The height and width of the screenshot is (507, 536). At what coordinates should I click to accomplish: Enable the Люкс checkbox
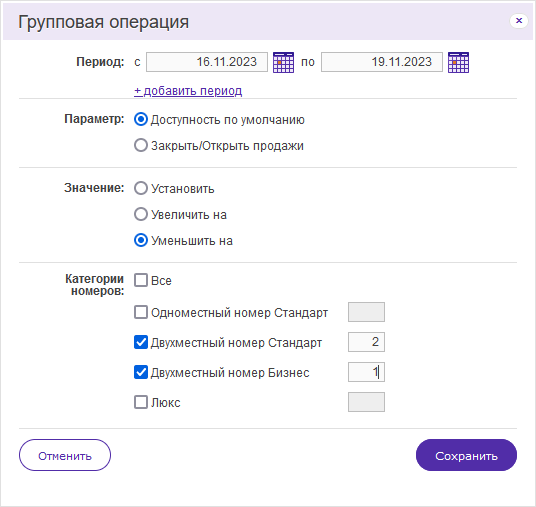tap(141, 402)
